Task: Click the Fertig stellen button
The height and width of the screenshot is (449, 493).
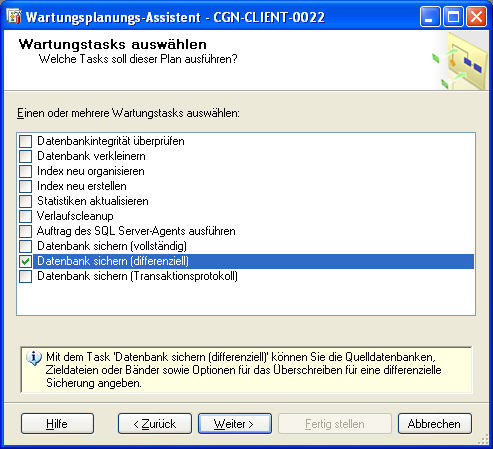Action: [335, 424]
